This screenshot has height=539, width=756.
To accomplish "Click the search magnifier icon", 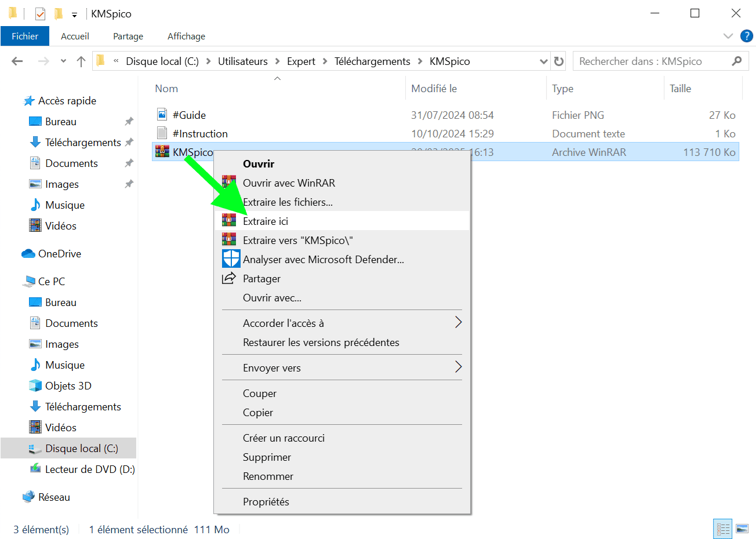I will pos(736,61).
